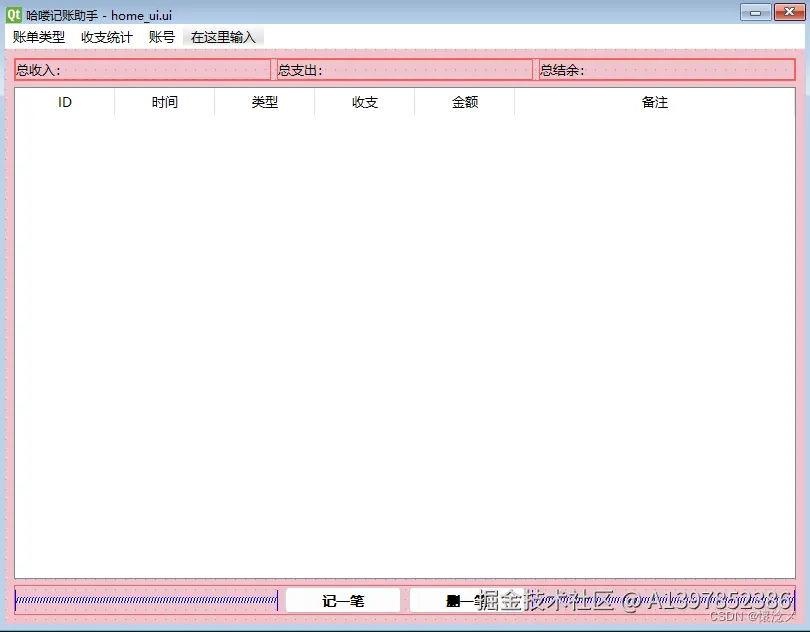Open the 收支统计 menu

point(105,37)
